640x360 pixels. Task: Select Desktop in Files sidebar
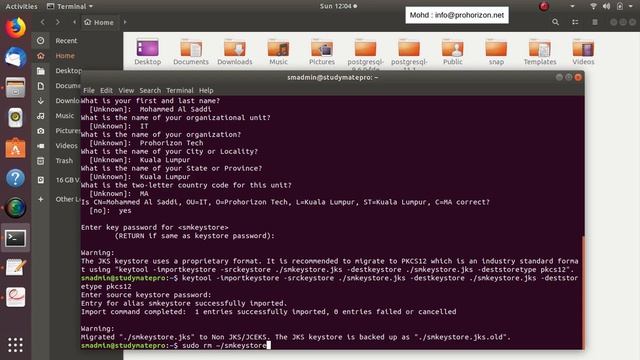click(x=69, y=71)
